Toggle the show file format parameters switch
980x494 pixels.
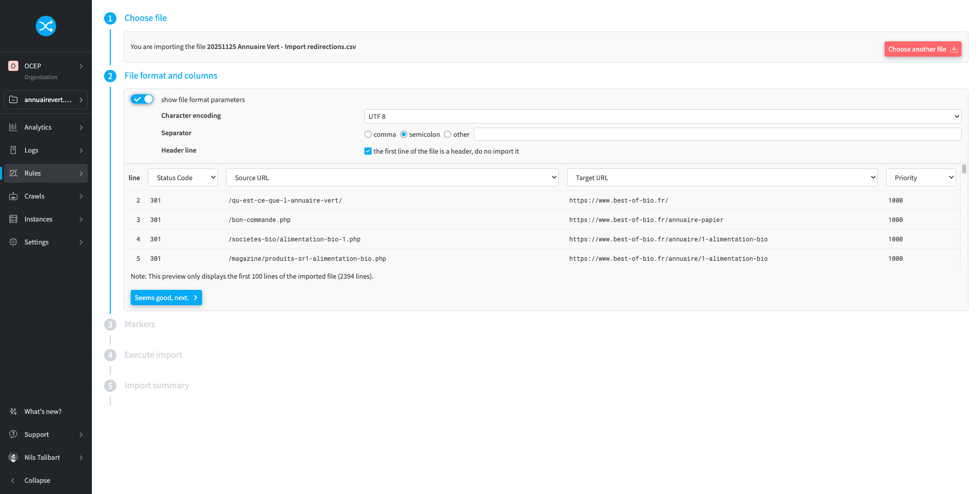tap(142, 99)
